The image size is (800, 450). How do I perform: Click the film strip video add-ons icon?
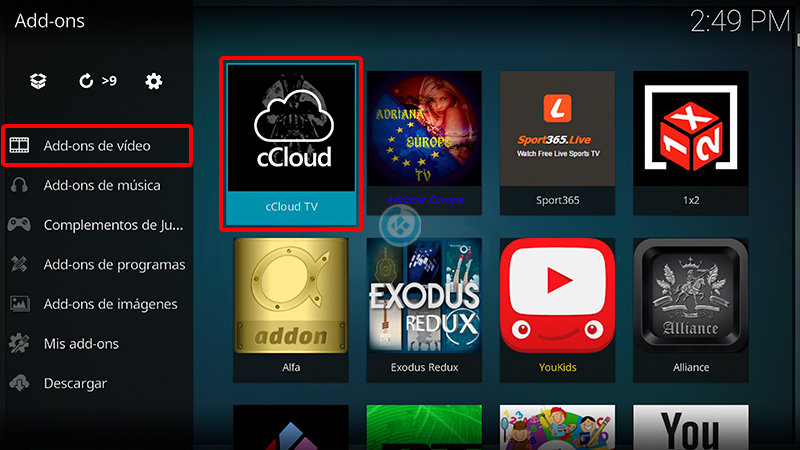click(x=19, y=145)
